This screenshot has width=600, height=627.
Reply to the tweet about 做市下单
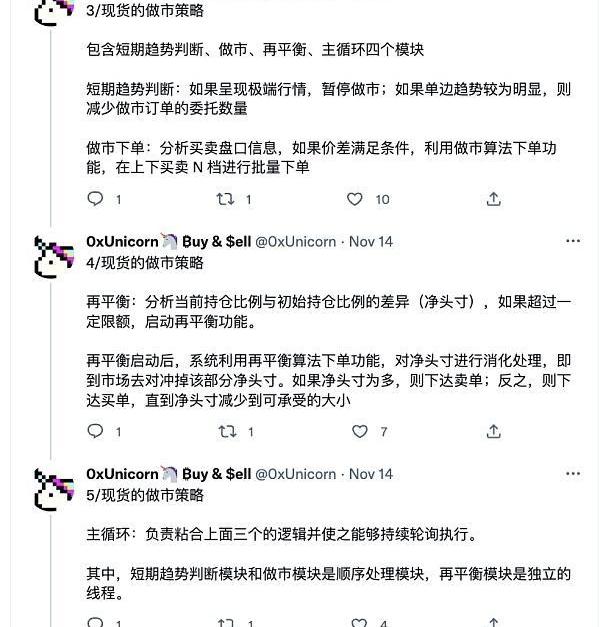(95, 199)
